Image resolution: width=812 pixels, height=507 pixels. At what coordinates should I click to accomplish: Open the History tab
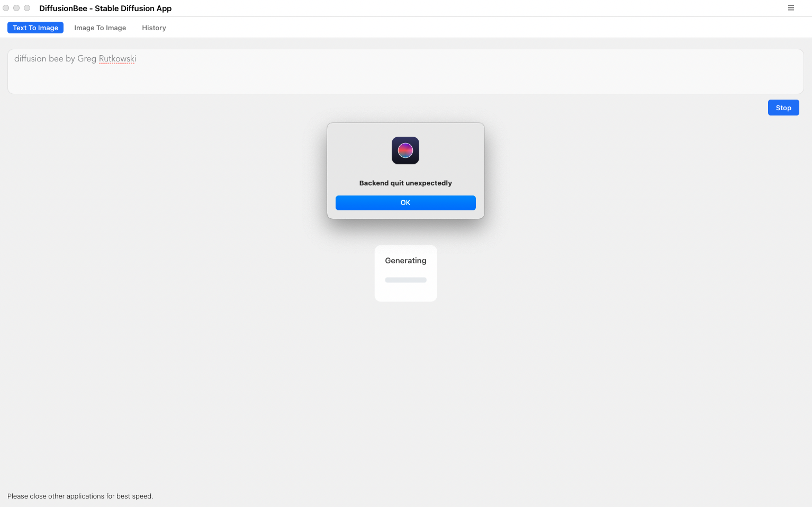coord(154,28)
